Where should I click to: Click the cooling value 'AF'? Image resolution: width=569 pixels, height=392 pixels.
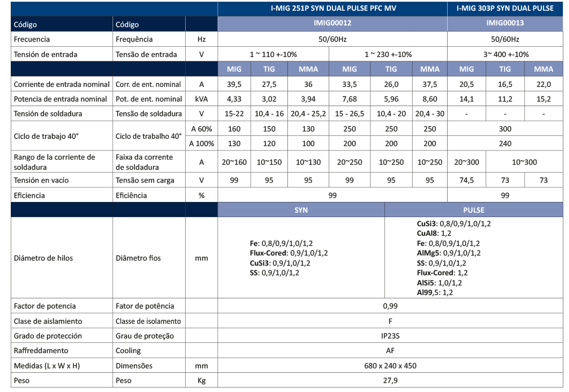pos(390,351)
